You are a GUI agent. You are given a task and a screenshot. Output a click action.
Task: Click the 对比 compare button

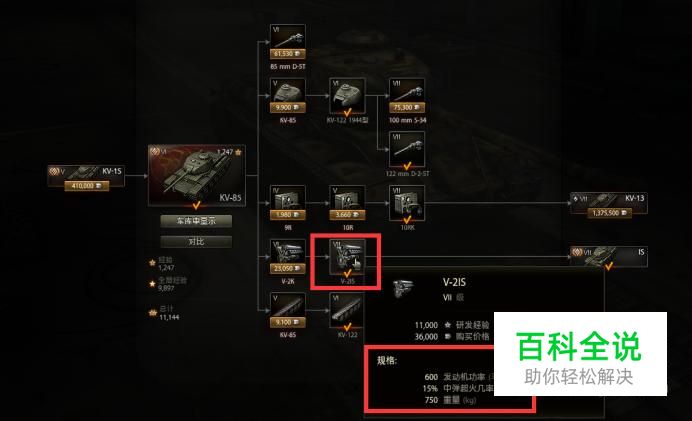coord(196,241)
